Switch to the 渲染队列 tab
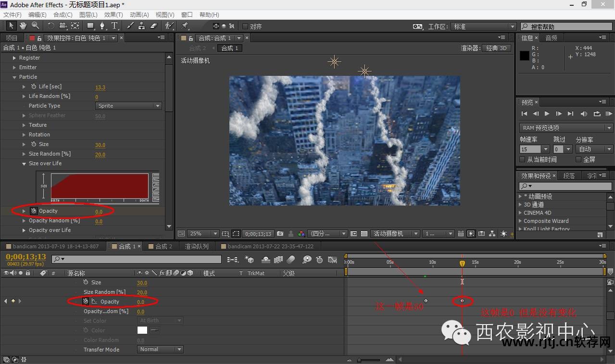 [197, 246]
